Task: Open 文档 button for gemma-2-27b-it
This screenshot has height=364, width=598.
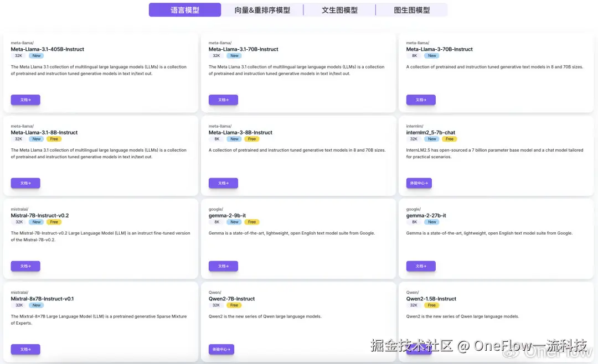Action: point(421,266)
